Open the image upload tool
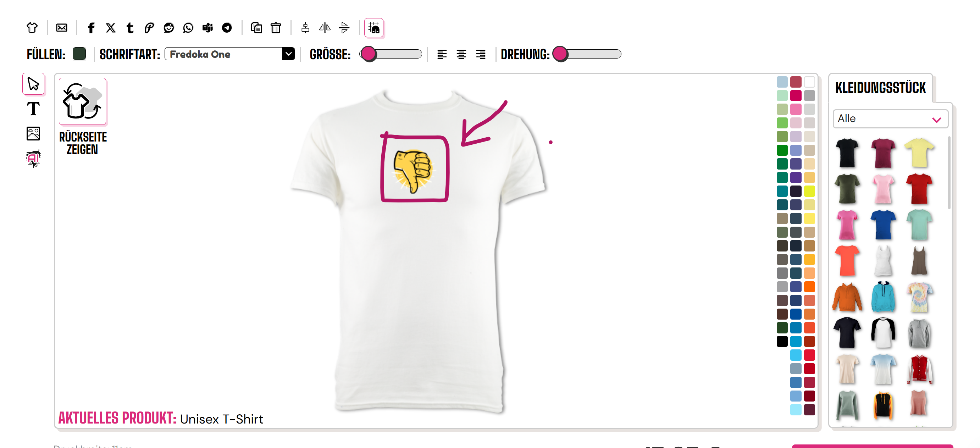The image size is (980, 448). click(x=33, y=133)
